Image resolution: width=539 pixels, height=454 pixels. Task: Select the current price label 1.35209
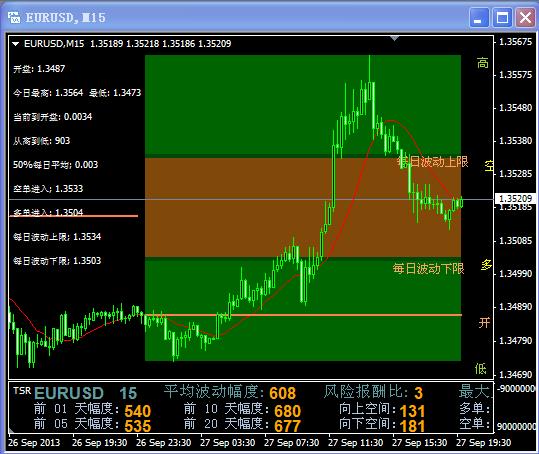tap(515, 199)
